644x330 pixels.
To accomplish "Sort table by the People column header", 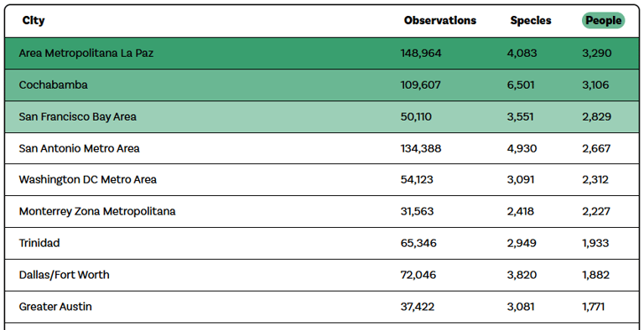I will [603, 21].
